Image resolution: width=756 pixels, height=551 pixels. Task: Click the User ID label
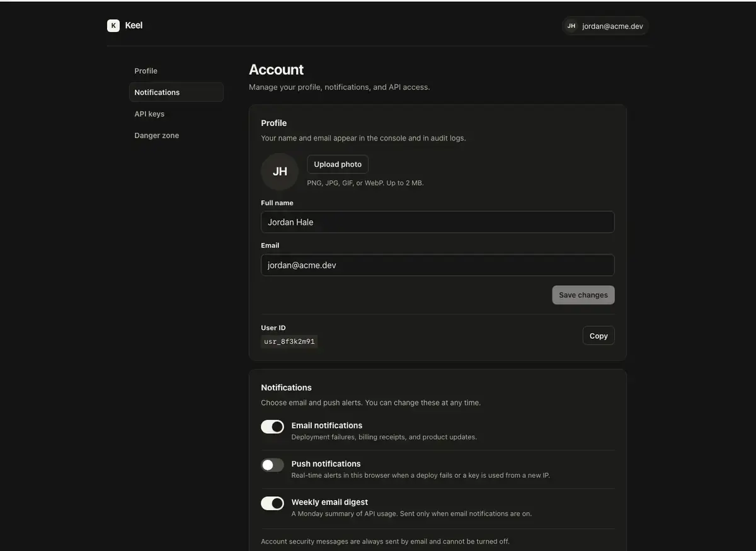[273, 328]
